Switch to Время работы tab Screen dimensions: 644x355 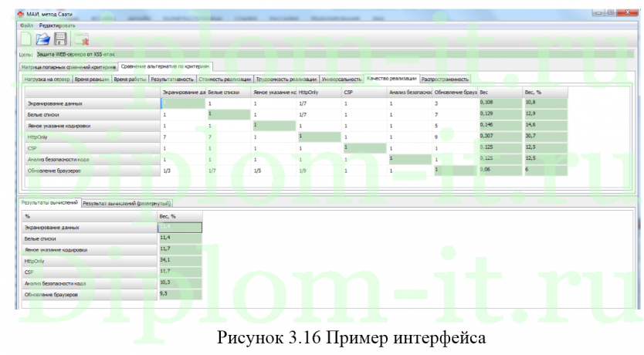pyautogui.click(x=130, y=79)
